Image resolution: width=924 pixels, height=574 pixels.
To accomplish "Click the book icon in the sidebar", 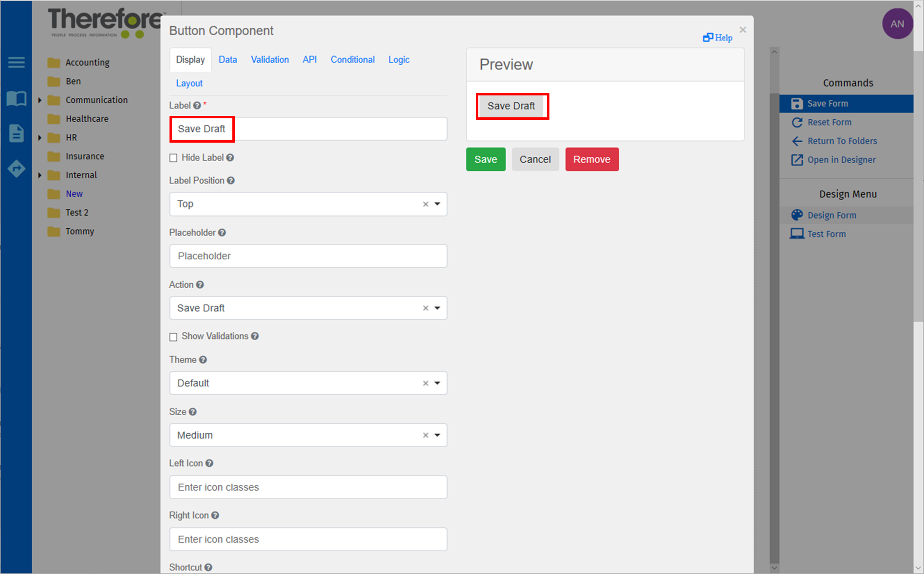I will (x=16, y=99).
